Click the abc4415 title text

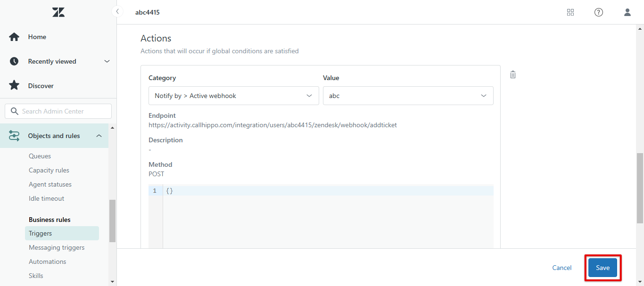(x=148, y=12)
